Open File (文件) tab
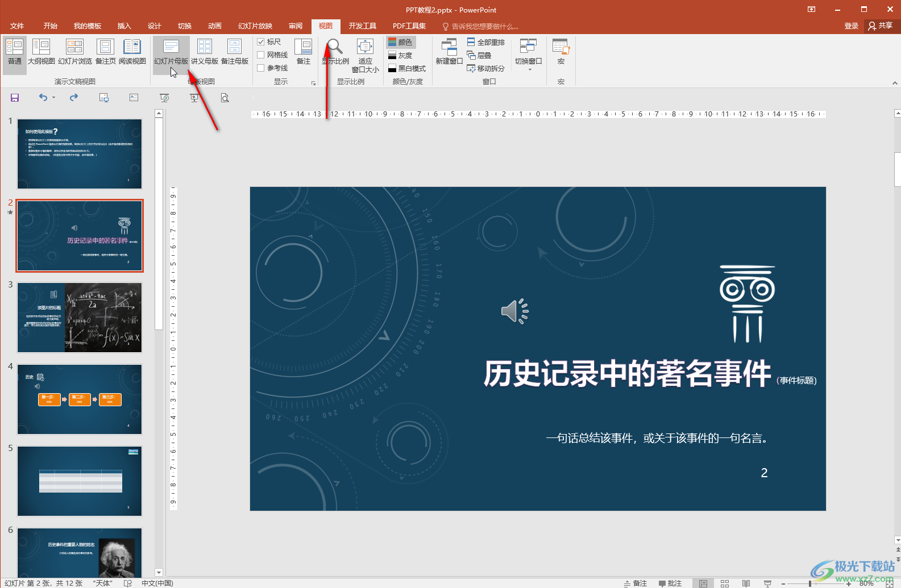The image size is (901, 588). click(x=17, y=26)
